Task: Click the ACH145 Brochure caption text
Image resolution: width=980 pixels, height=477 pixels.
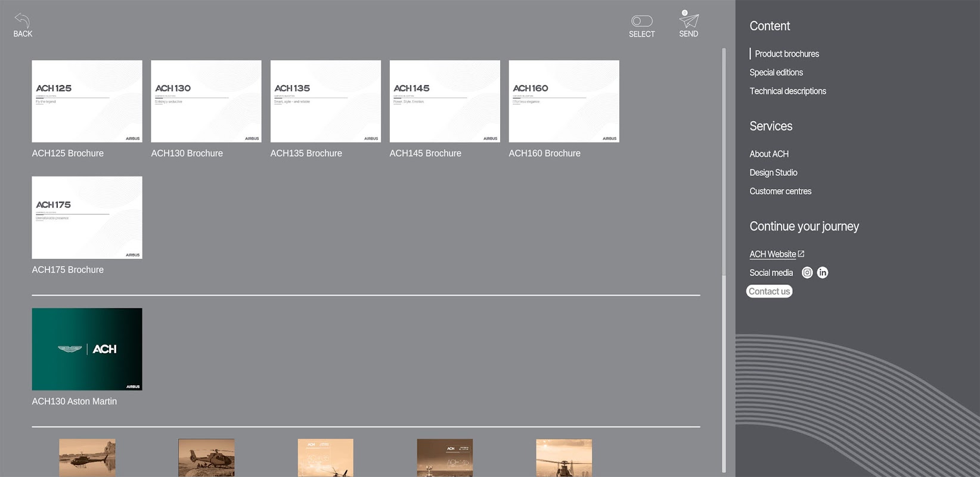Action: coord(426,153)
